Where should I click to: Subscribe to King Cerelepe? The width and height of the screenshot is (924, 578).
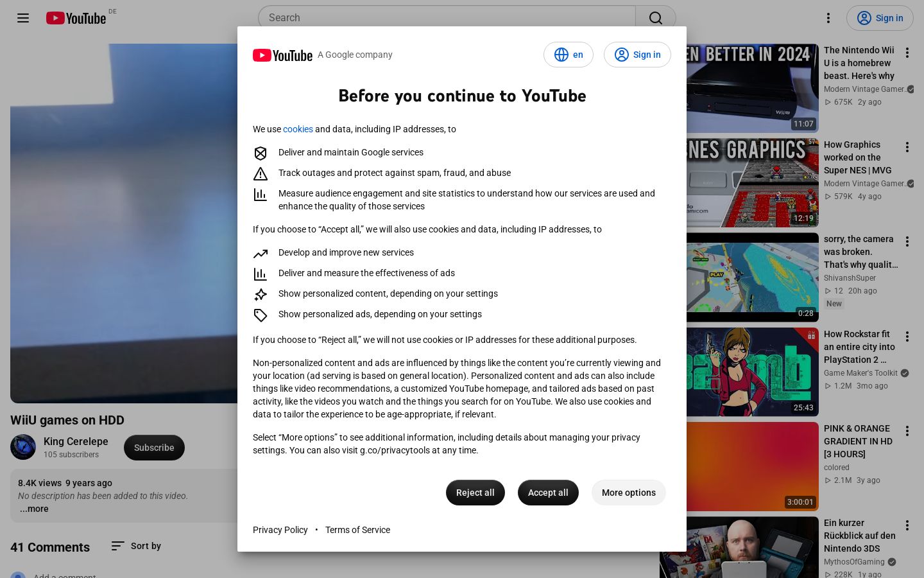click(154, 448)
